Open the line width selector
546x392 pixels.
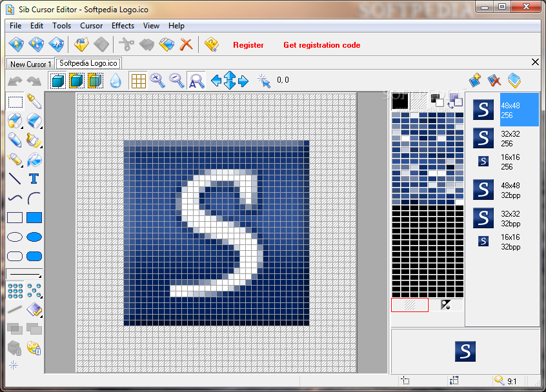[x=25, y=274]
